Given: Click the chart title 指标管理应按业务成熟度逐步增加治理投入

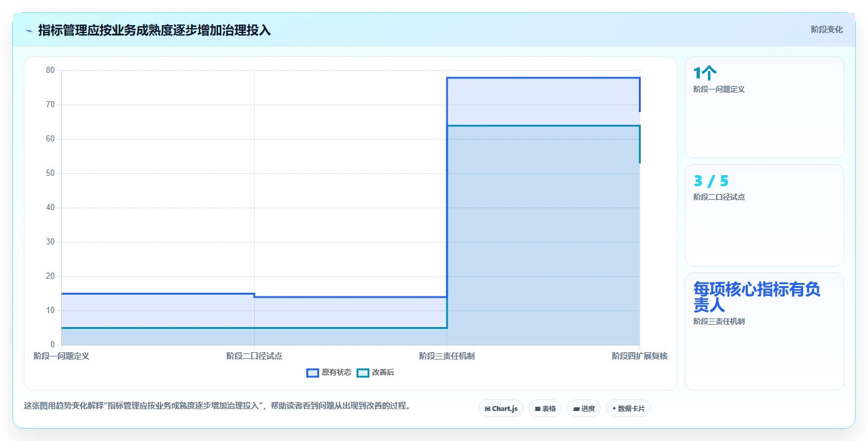Looking at the screenshot, I should pos(154,30).
